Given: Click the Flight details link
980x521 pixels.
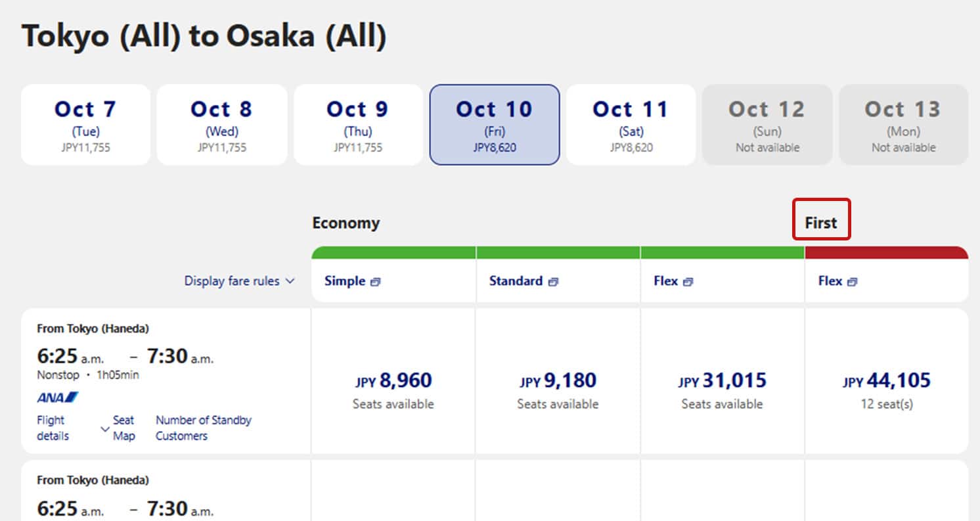Looking at the screenshot, I should tap(52, 428).
